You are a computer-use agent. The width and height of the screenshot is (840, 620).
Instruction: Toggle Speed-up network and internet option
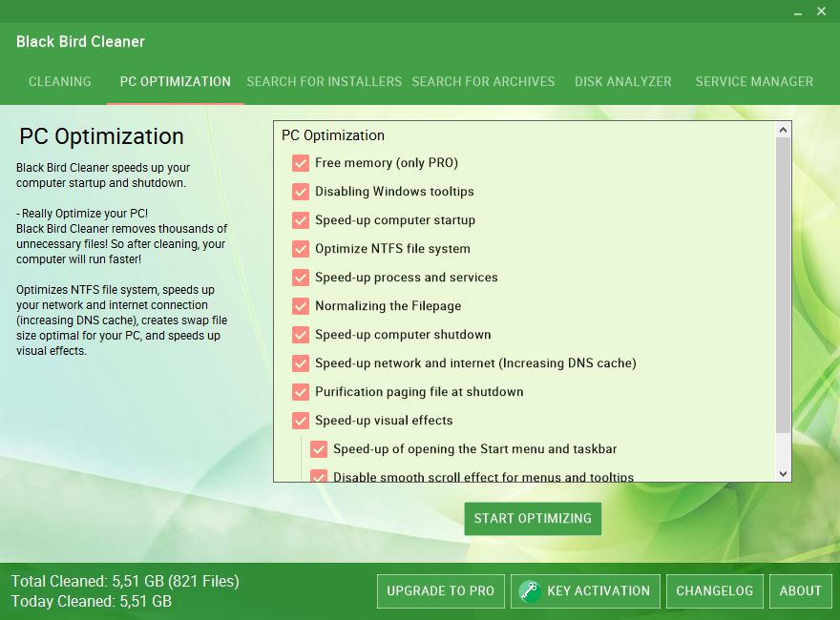click(301, 362)
